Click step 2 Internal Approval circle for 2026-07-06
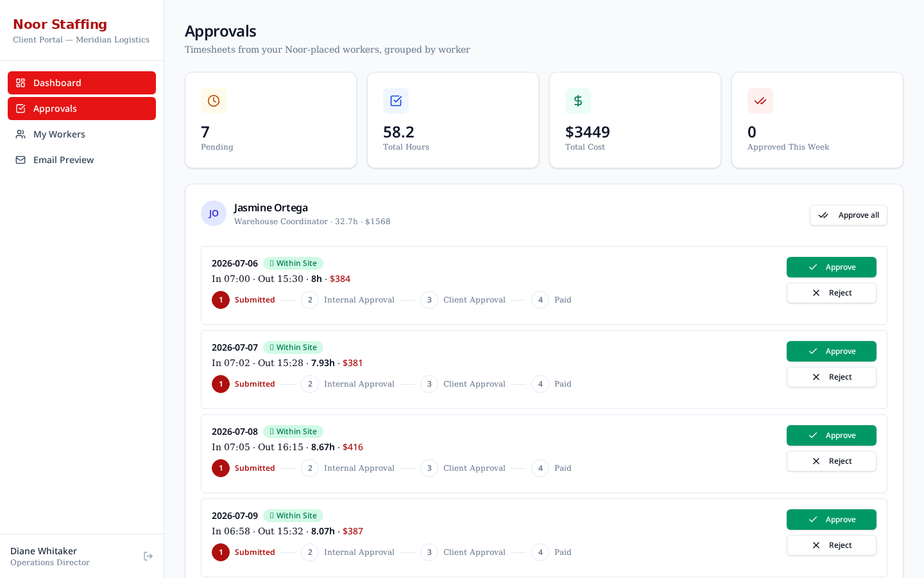This screenshot has height=578, width=924. click(x=310, y=300)
